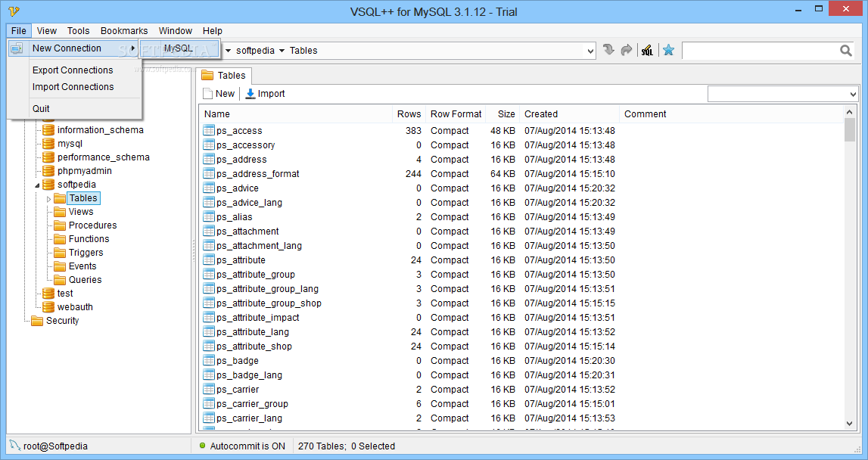The height and width of the screenshot is (460, 868).
Task: Open the Bookmarks menu
Action: [124, 30]
